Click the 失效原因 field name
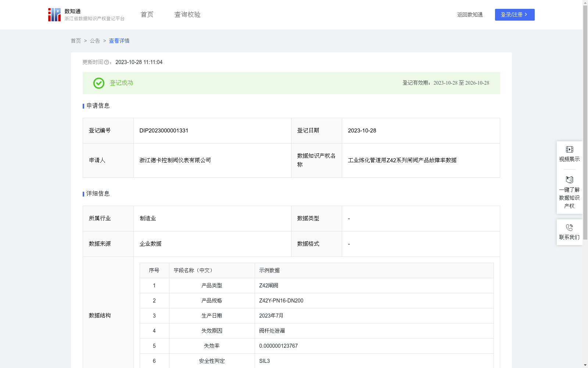 tap(212, 331)
